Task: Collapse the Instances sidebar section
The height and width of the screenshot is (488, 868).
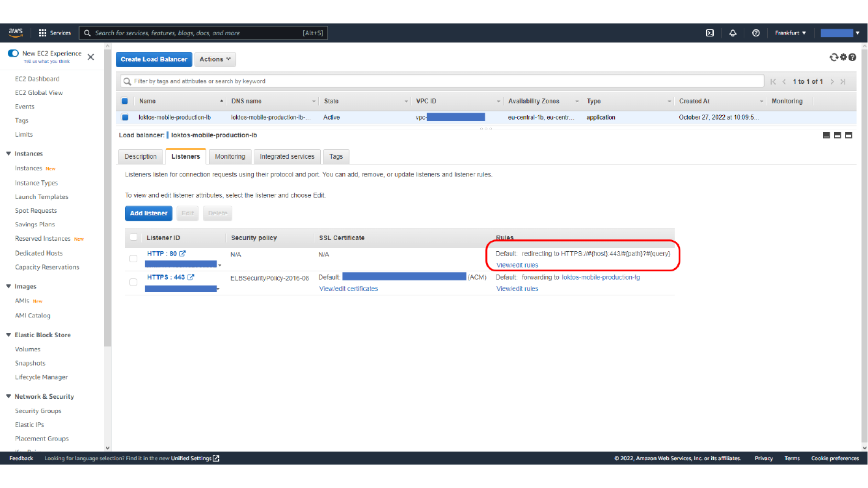Action: tap(9, 154)
